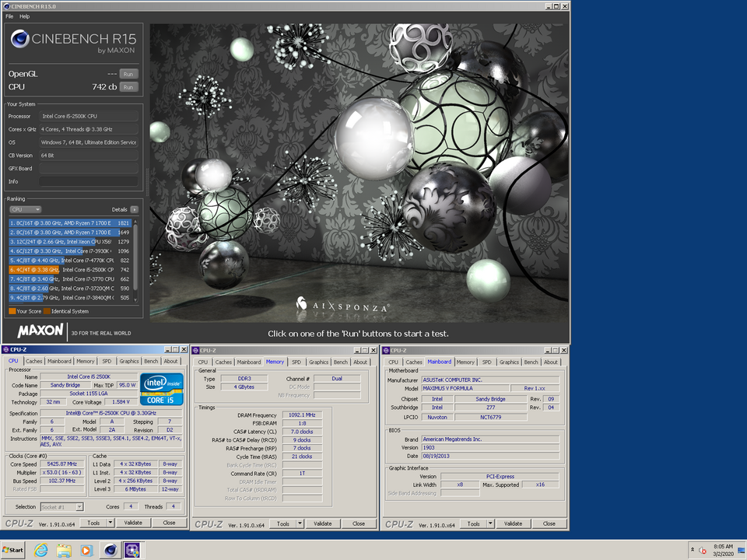Click Validate in the middle CPU-Z window
The image size is (747, 560).
click(x=322, y=523)
